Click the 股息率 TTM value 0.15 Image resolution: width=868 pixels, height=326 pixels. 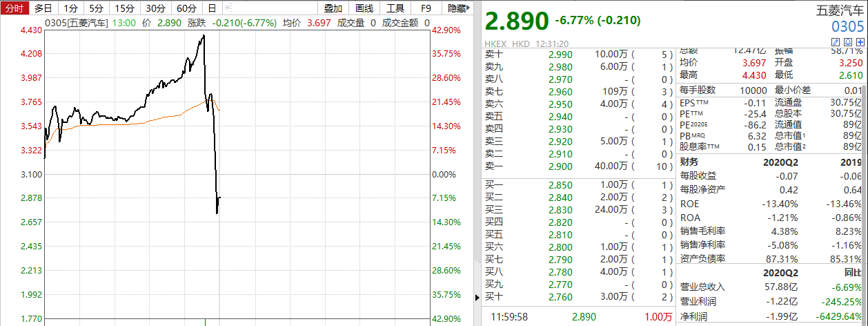758,146
